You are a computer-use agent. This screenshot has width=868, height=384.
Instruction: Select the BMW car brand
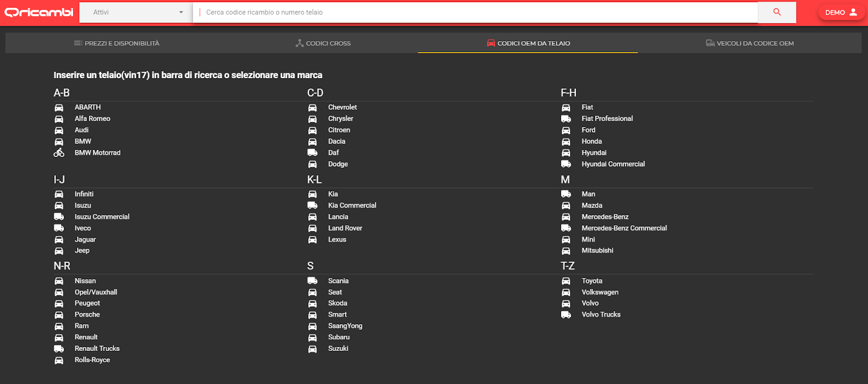tap(83, 141)
